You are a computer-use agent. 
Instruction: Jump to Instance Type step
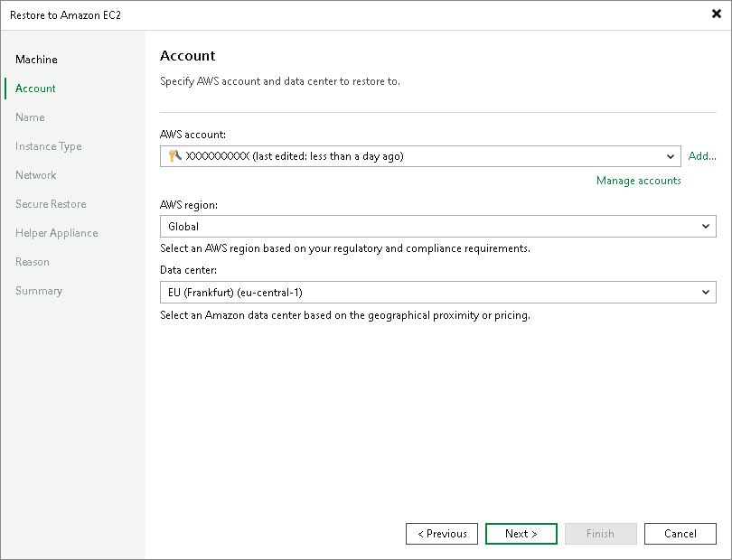tap(49, 146)
